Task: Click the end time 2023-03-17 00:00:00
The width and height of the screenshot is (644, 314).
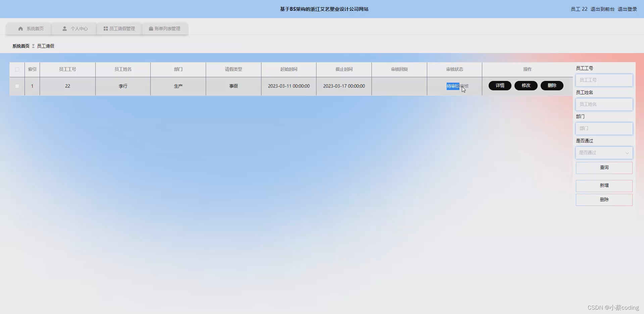Action: pyautogui.click(x=344, y=86)
